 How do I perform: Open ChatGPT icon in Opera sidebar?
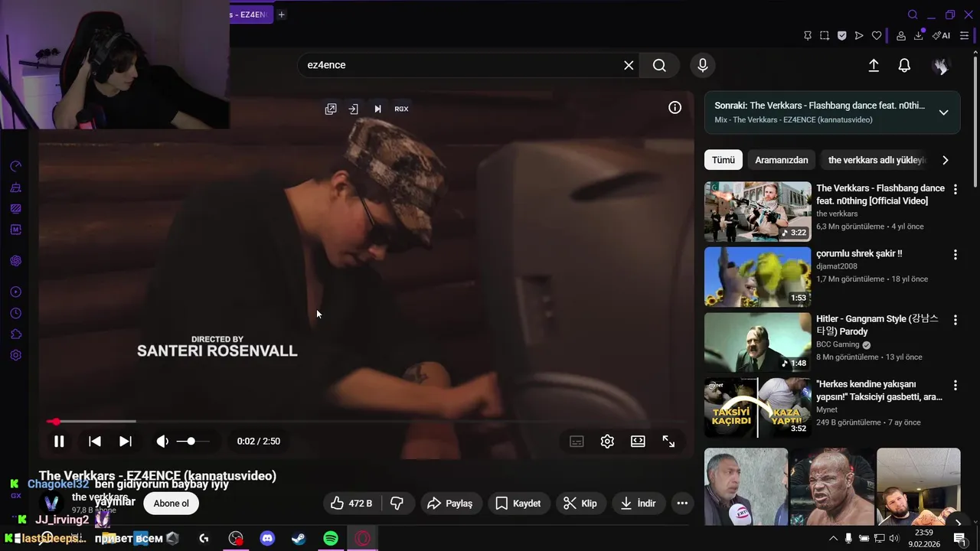[x=15, y=261]
